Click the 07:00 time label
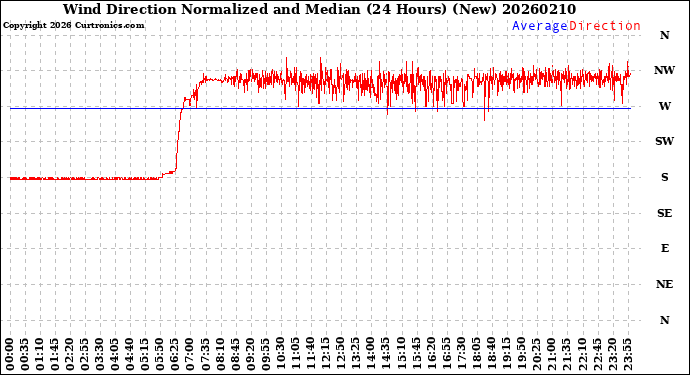690x375 pixels. click(x=191, y=355)
